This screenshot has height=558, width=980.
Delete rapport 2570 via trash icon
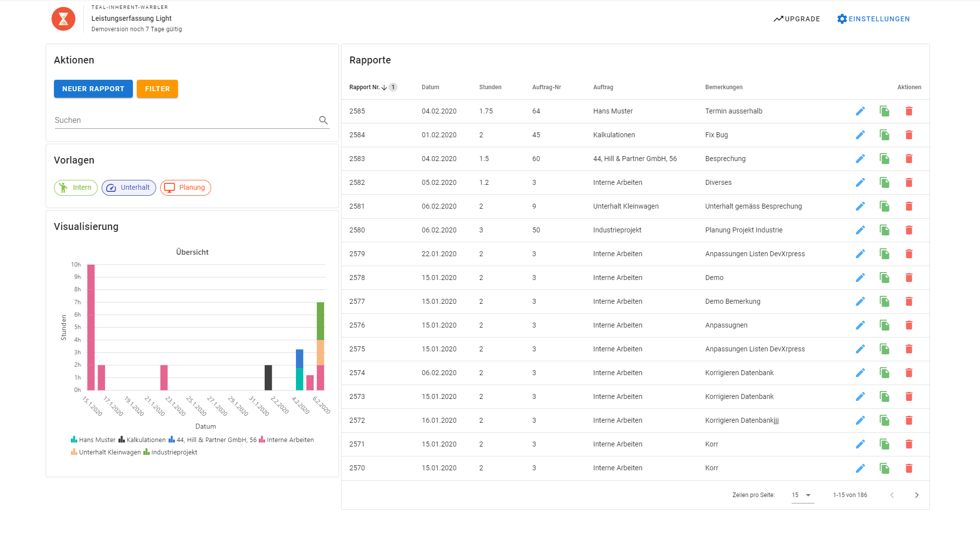(909, 468)
